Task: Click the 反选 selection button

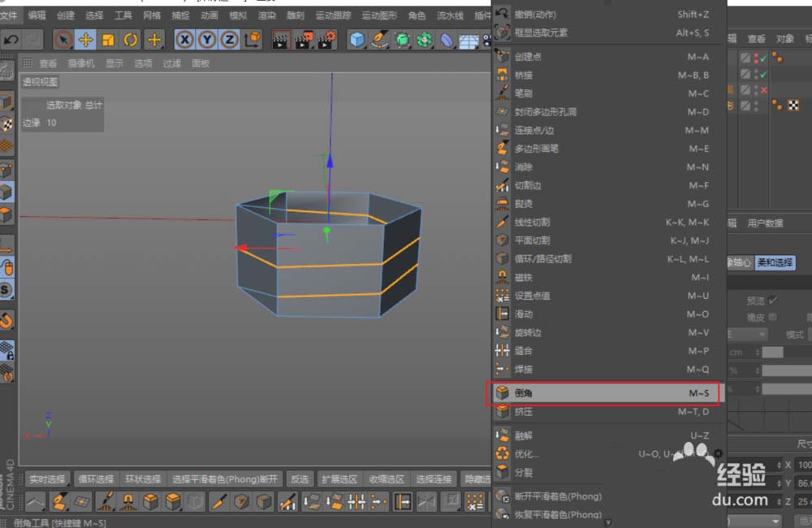Action: click(x=300, y=479)
